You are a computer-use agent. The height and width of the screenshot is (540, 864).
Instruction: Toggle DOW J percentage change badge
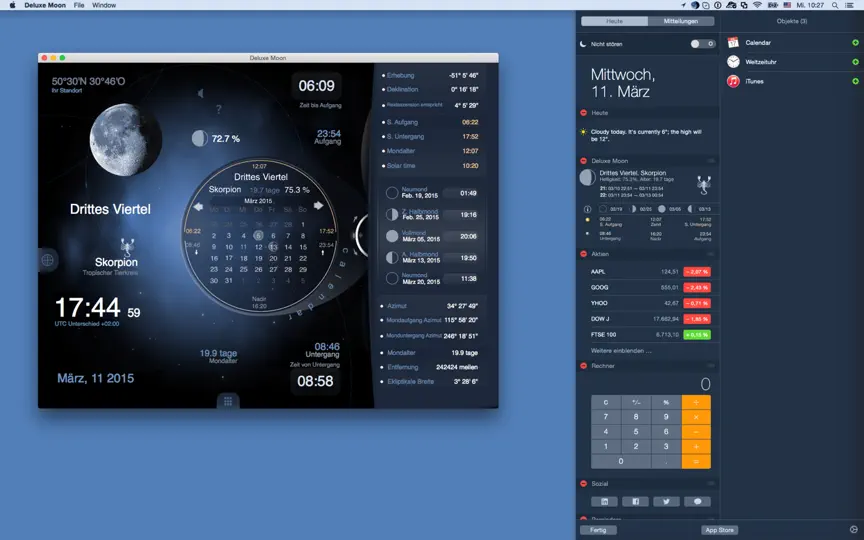tap(696, 319)
